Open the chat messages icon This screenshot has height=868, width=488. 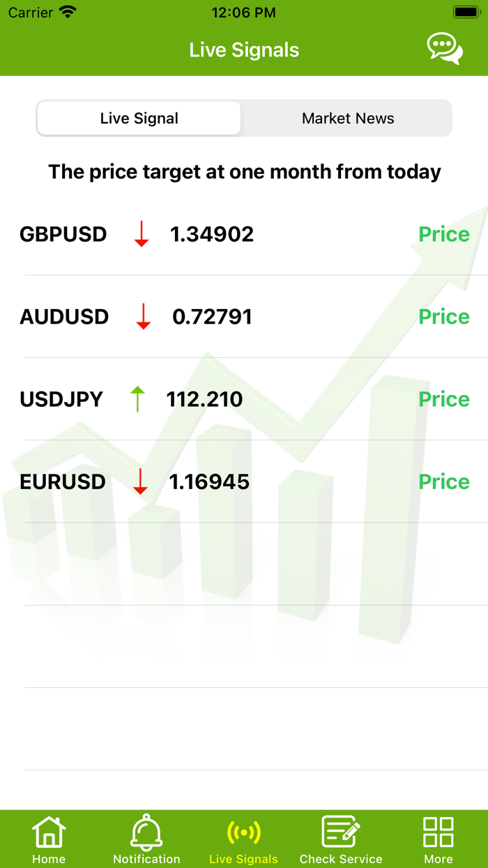444,49
